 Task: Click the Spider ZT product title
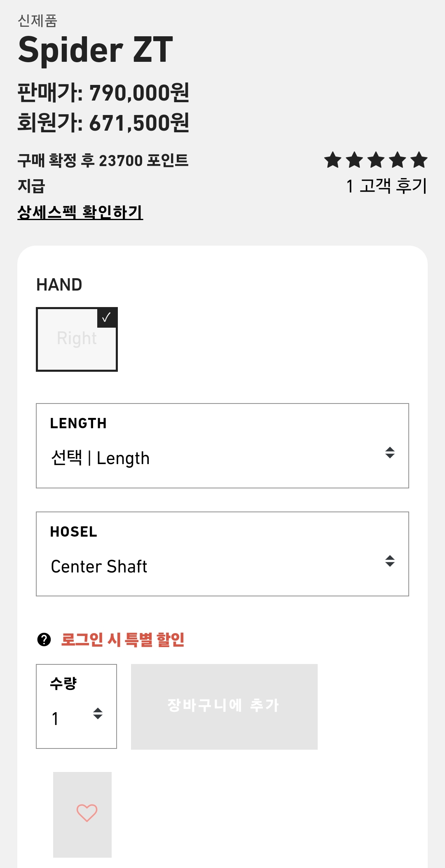click(96, 50)
